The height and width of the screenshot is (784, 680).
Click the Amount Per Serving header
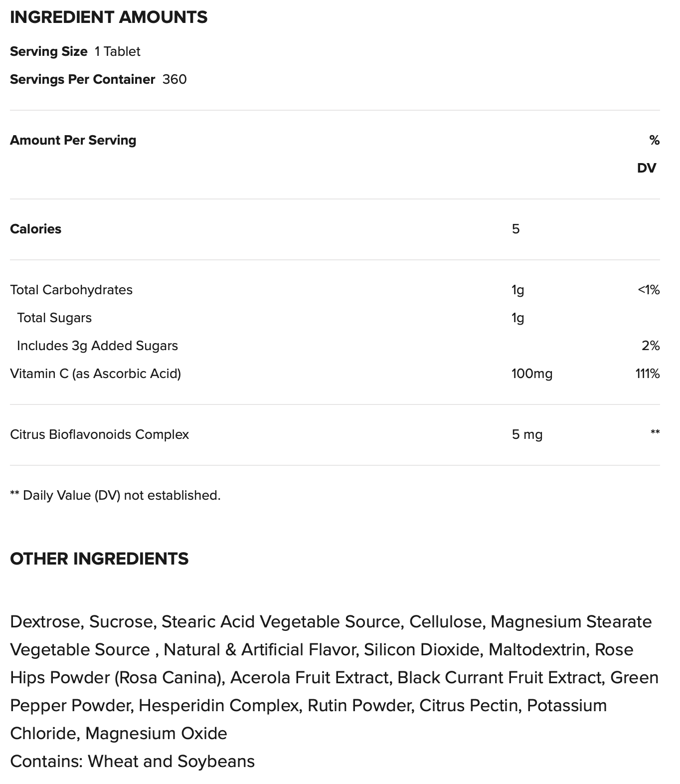tap(73, 140)
